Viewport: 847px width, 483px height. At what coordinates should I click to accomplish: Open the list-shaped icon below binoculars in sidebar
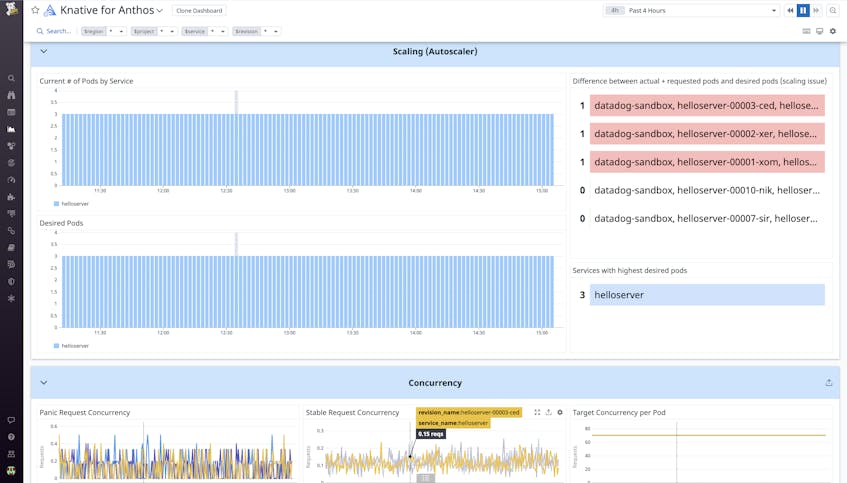11,112
